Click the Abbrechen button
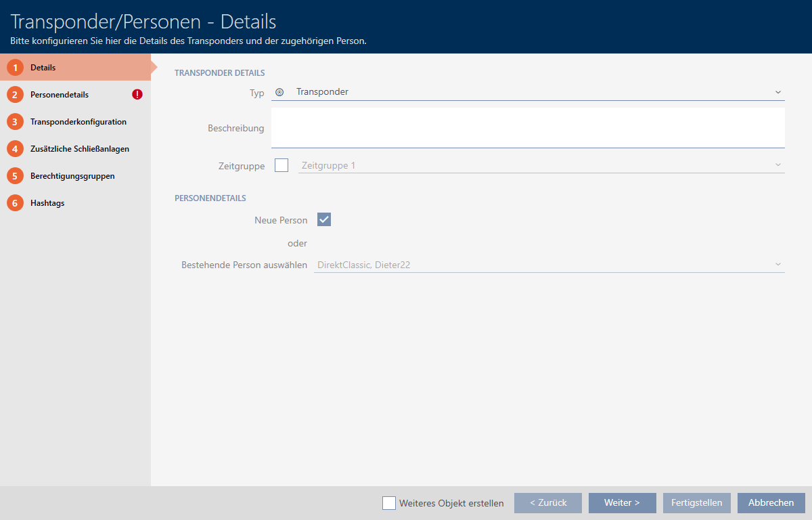The width and height of the screenshot is (812, 520). click(771, 503)
